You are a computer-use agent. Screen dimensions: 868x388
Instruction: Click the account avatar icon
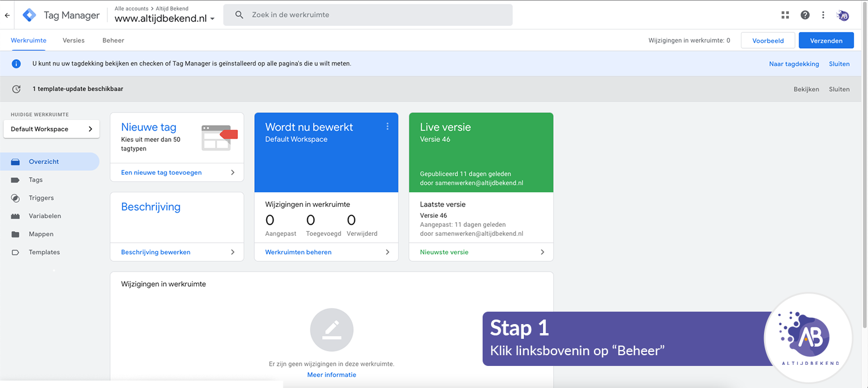coord(843,15)
